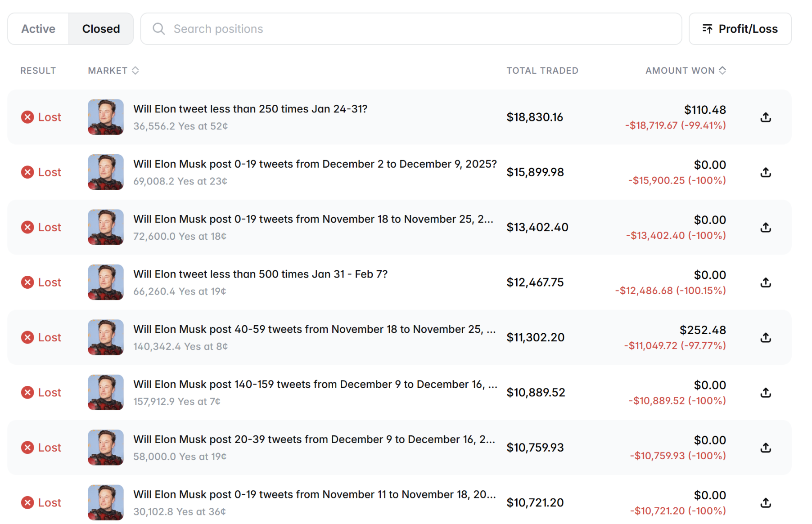This screenshot has width=812, height=524.
Task: Share the November 11 to November 18 position
Action: [766, 503]
